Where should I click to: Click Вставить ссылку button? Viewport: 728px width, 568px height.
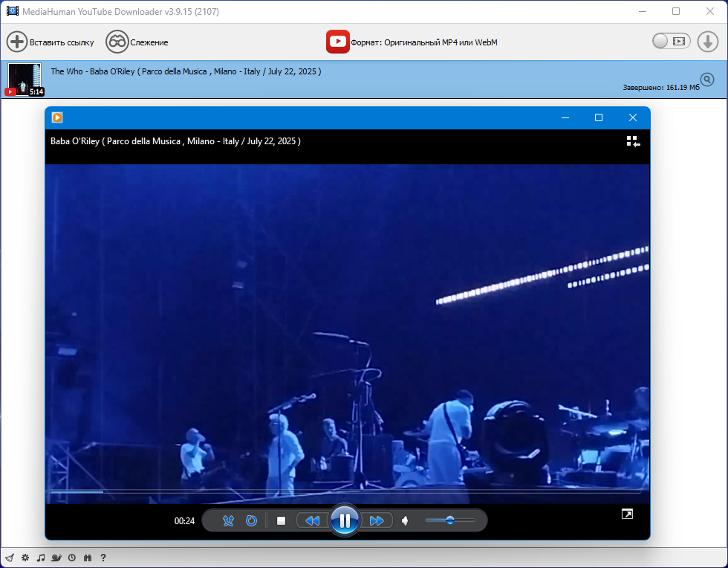[51, 42]
